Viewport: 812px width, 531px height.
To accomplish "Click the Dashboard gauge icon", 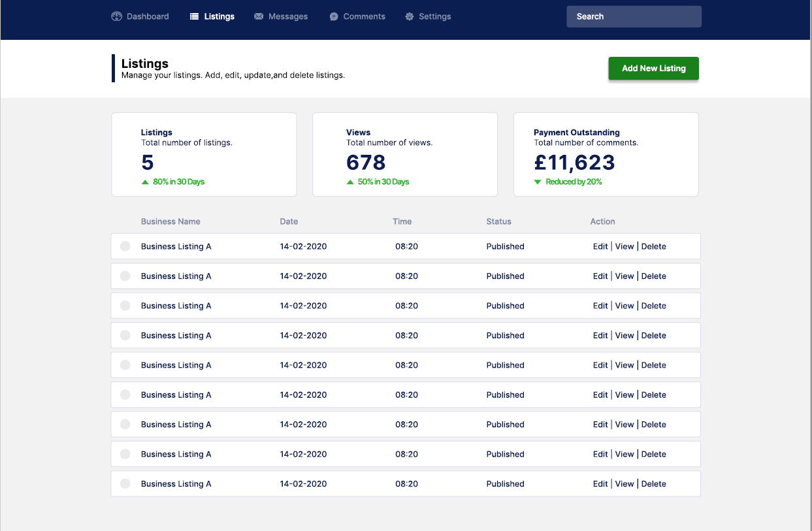I will click(117, 16).
